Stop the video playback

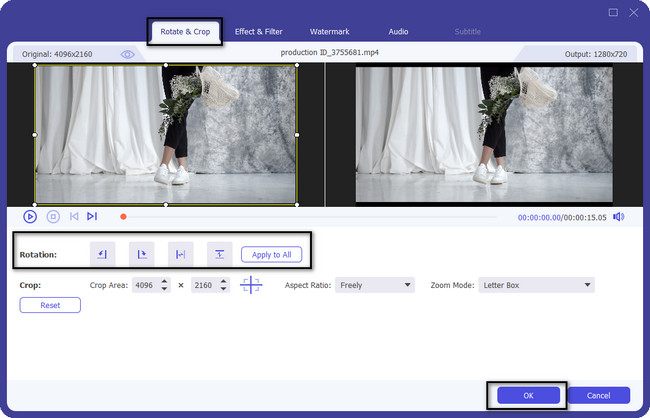53,216
